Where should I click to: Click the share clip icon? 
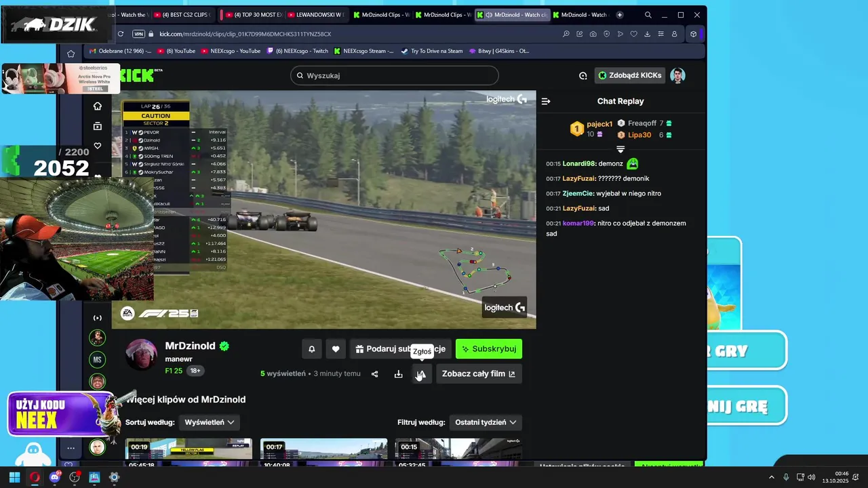pos(374,373)
